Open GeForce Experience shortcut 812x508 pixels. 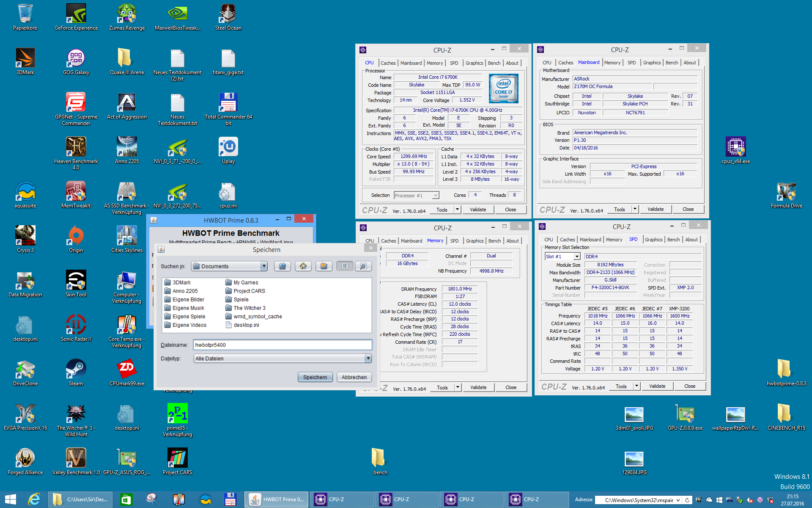click(x=76, y=17)
